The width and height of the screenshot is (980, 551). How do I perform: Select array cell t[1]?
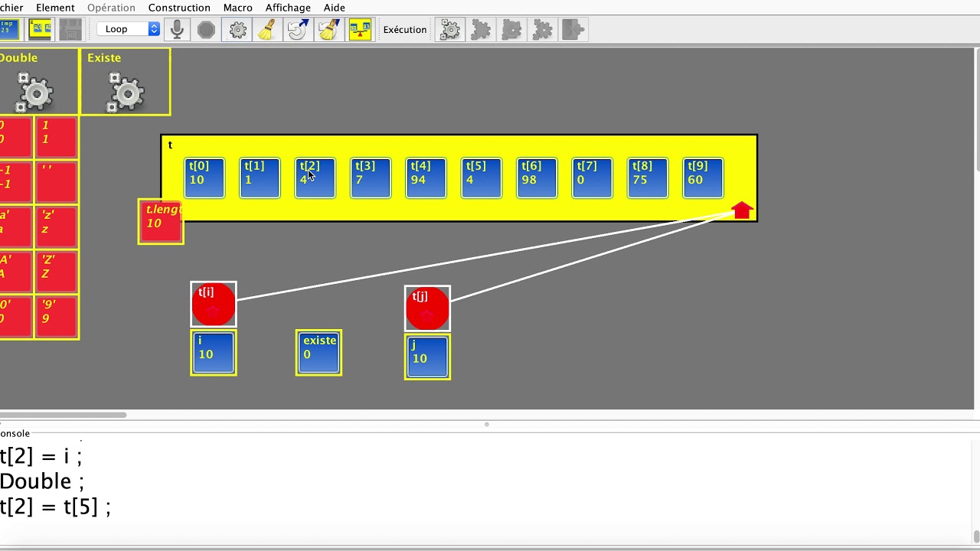coord(260,178)
